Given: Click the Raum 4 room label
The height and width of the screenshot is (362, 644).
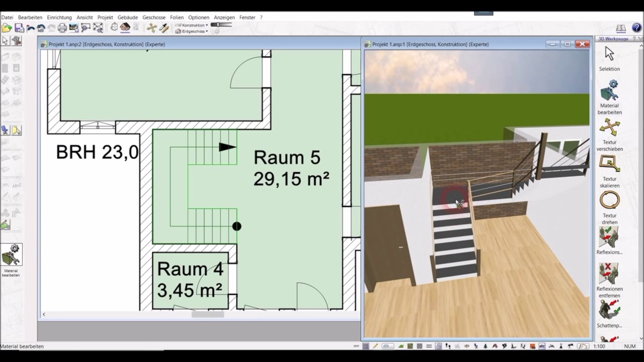Looking at the screenshot, I should click(x=190, y=269).
